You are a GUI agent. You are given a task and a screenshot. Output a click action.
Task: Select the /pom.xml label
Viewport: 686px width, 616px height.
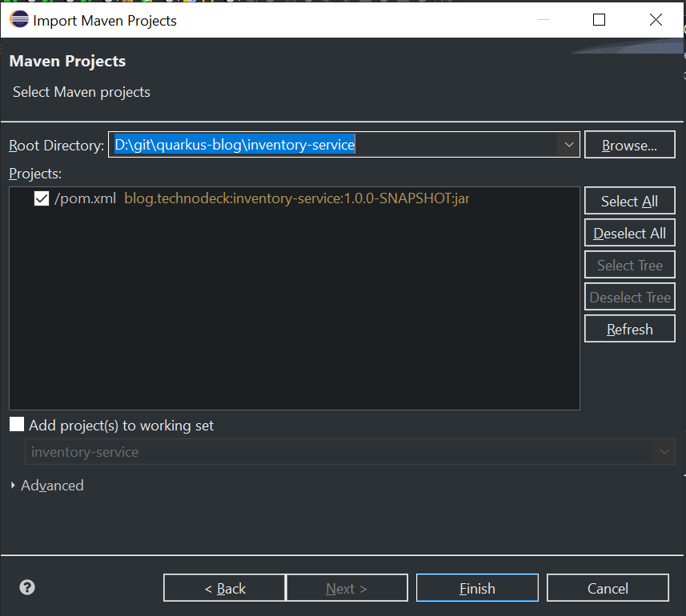click(x=85, y=198)
